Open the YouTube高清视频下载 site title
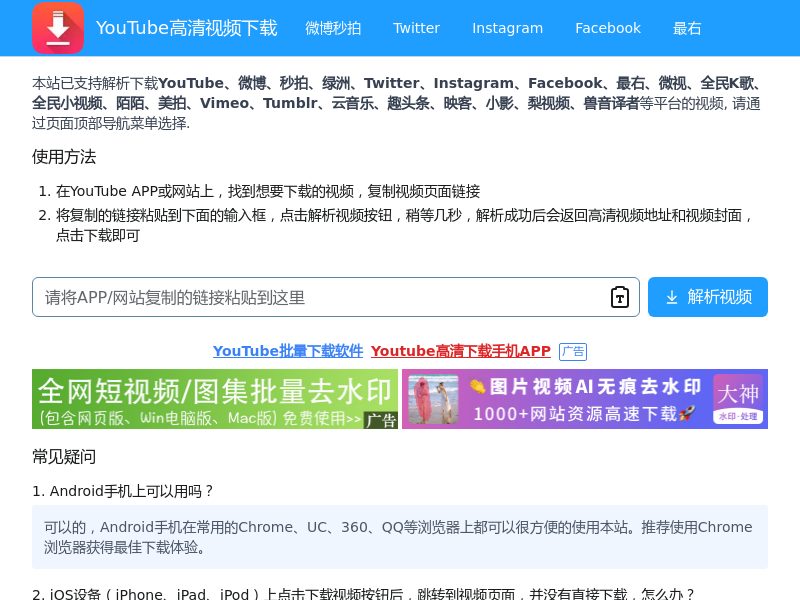The height and width of the screenshot is (600, 800). point(186,28)
